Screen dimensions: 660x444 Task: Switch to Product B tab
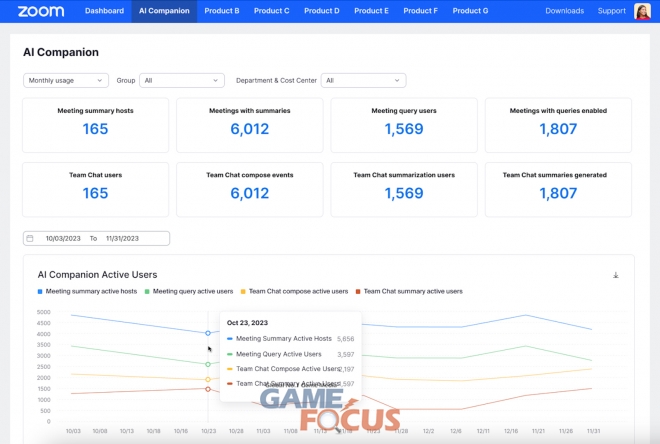click(222, 11)
